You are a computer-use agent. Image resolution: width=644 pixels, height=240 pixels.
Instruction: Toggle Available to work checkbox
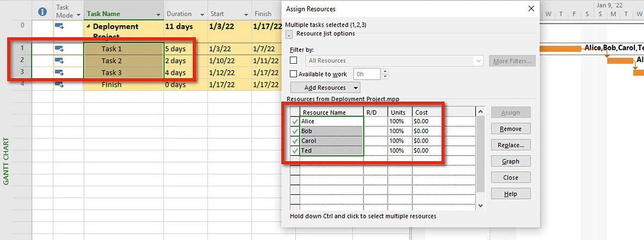pos(293,74)
